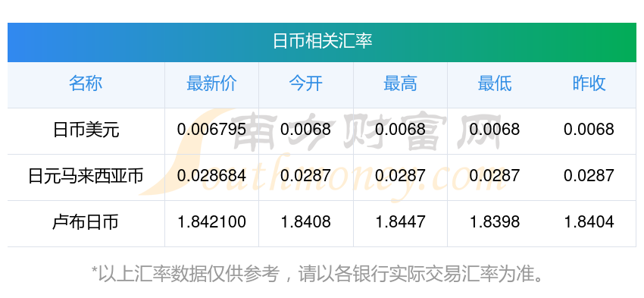Viewport: 644px width, 298px height.
Task: Open the 日币美元 currency pair row
Action: [x=322, y=131]
